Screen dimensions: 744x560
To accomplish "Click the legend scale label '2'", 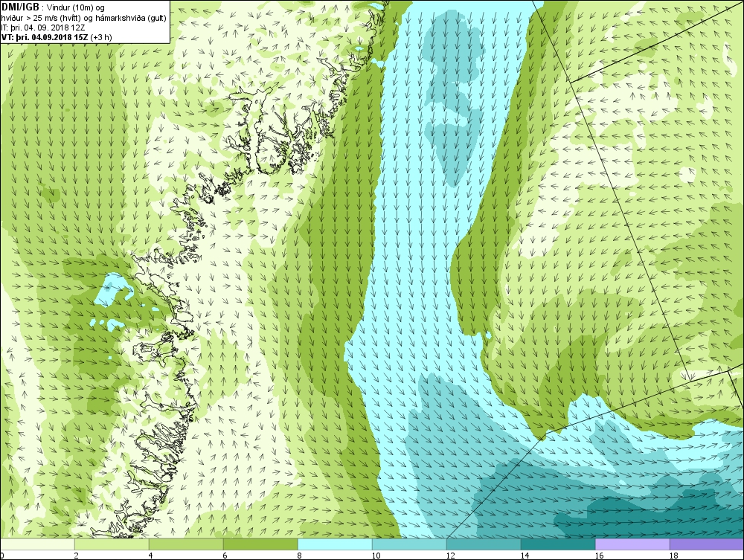I will click(x=77, y=556).
